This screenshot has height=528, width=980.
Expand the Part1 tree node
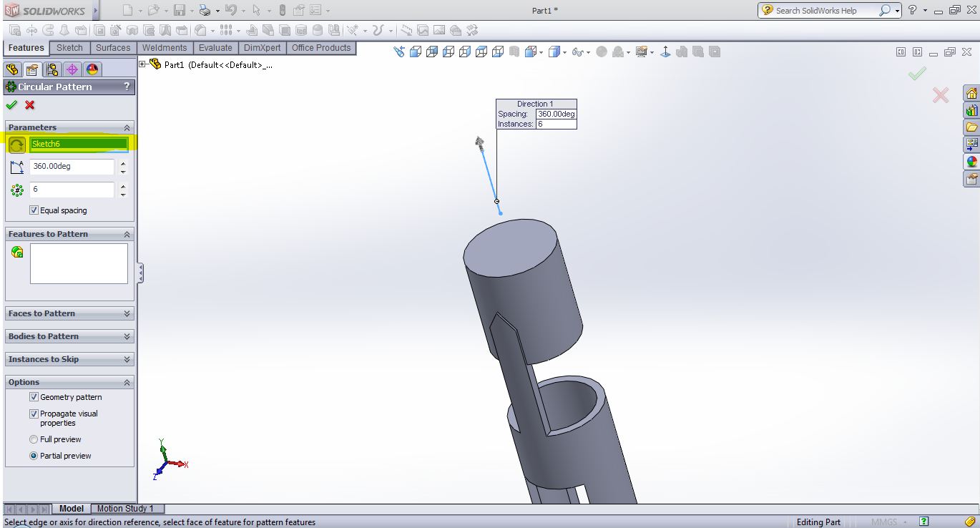(142, 64)
